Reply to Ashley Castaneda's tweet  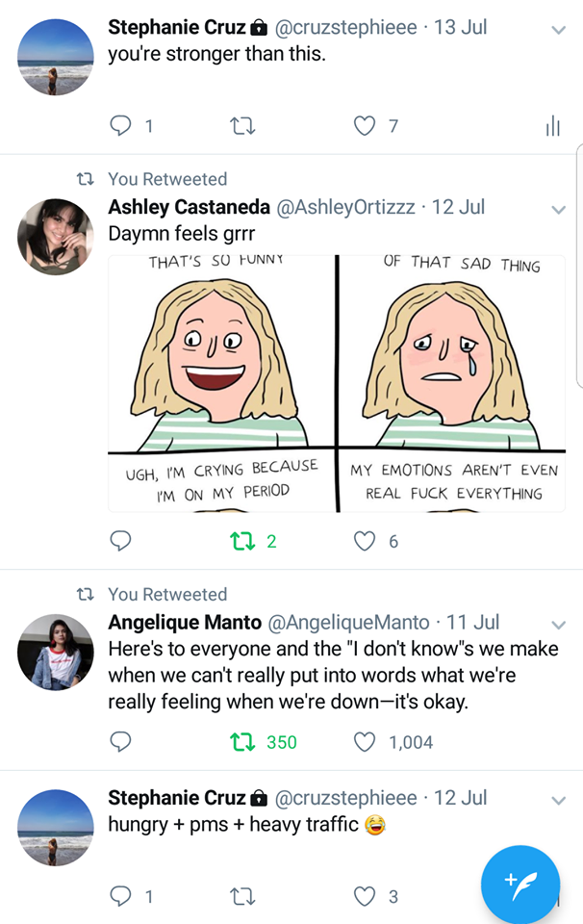click(120, 541)
